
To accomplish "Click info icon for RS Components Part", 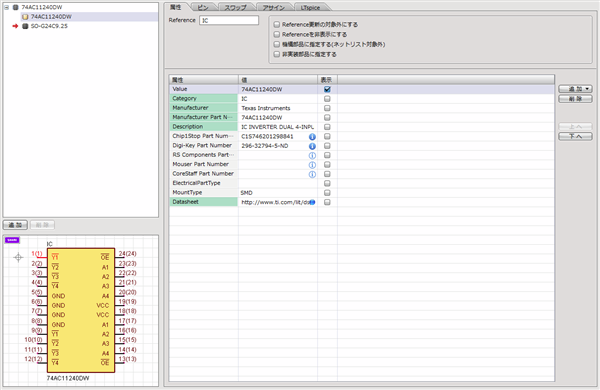I will coord(312,155).
